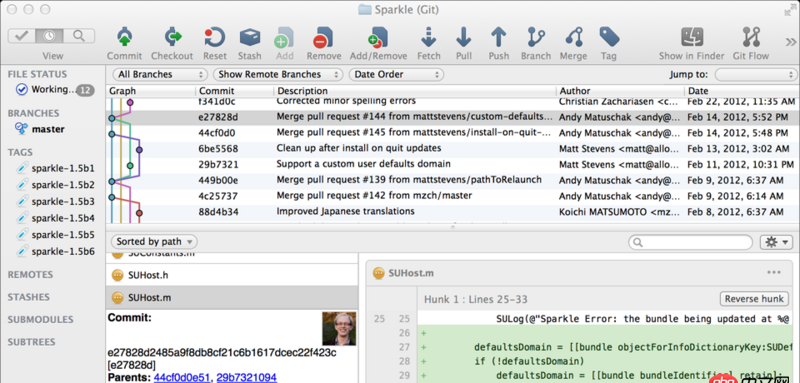Sort by Description column header
Image resolution: width=800 pixels, height=383 pixels.
tap(415, 91)
